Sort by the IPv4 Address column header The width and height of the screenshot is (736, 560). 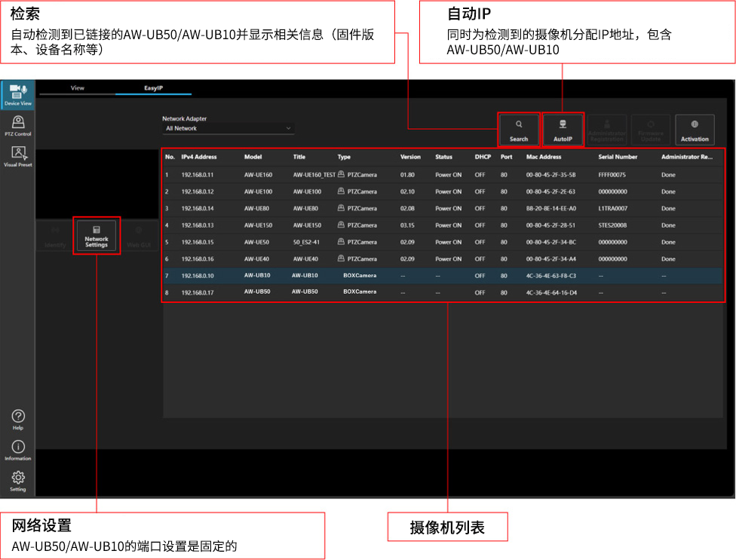(x=199, y=157)
